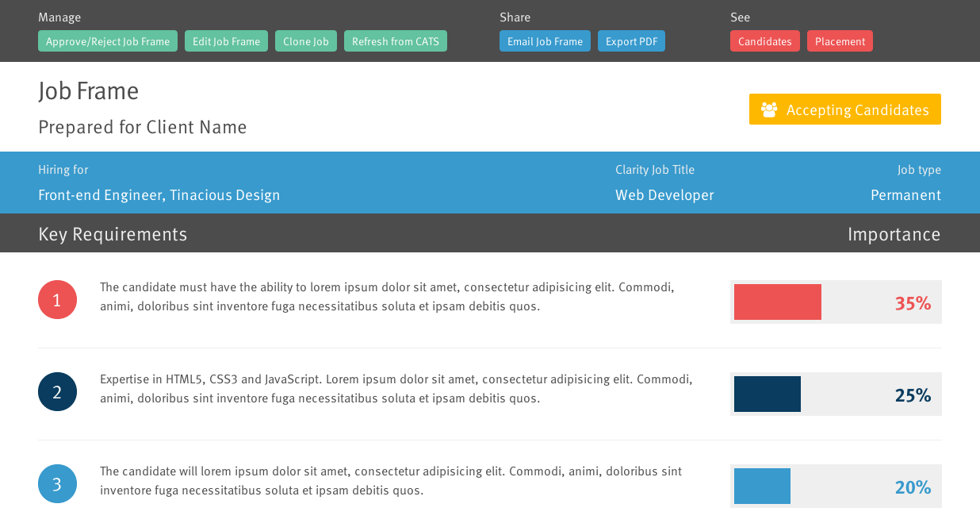Click the 'Clarity Job Title' label
Screen dimensions: 980x523
(655, 170)
